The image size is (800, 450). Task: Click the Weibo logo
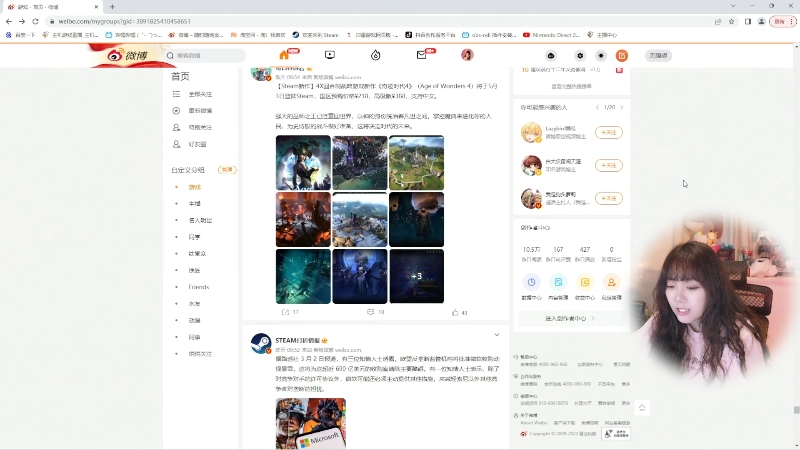click(128, 55)
